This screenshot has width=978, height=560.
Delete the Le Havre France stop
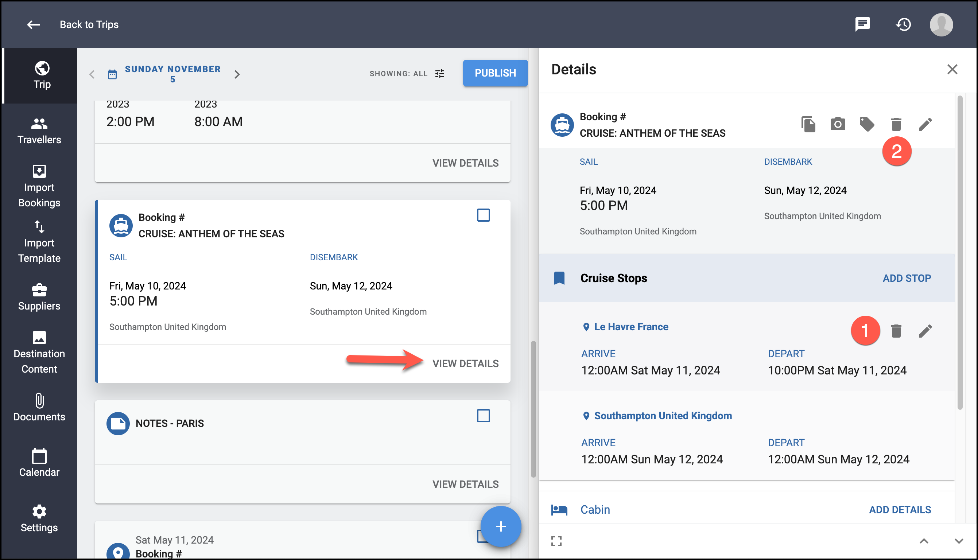(x=896, y=331)
